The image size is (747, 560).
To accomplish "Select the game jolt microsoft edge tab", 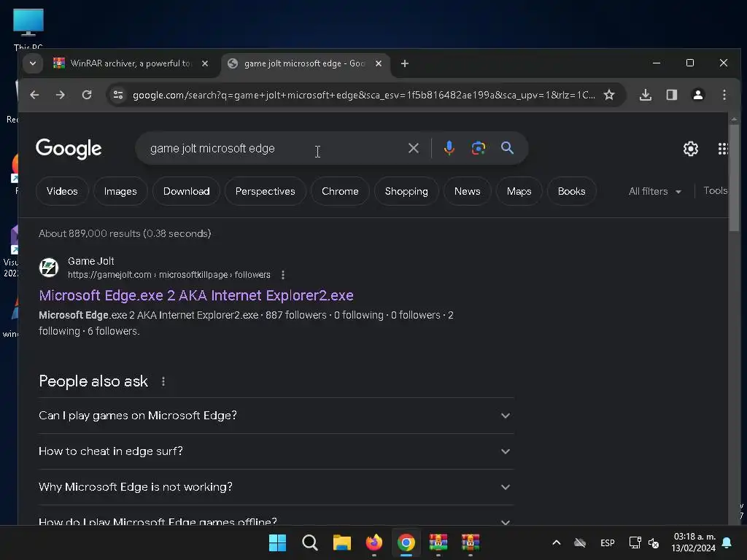I will [305, 63].
